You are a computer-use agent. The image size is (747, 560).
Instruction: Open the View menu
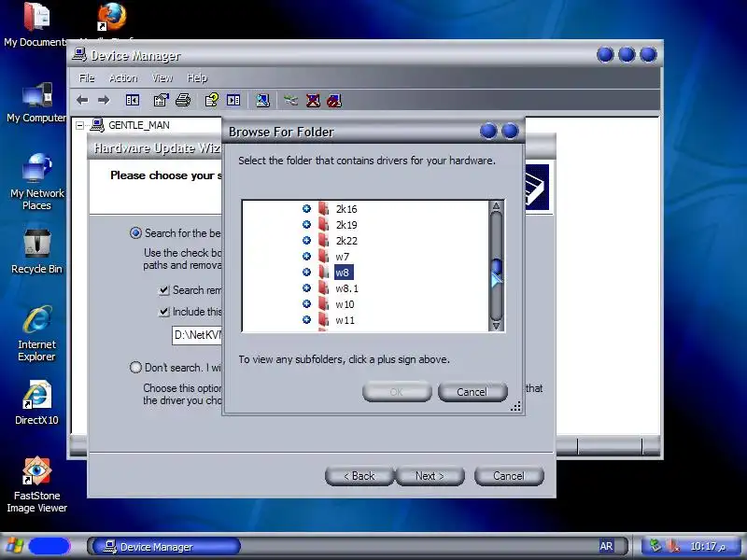[162, 77]
